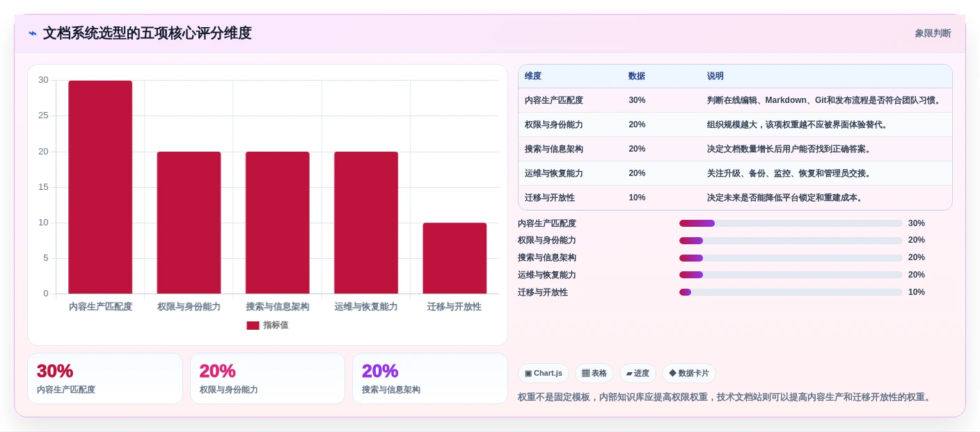Open the 20% 权限与身份能力 data card
Screen dimensions: 980x432
point(267,378)
